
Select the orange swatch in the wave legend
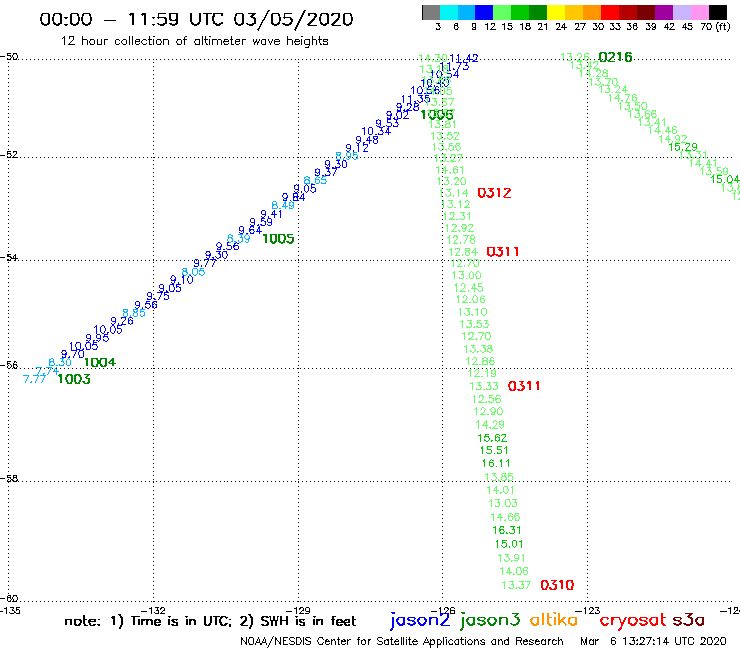[x=592, y=13]
